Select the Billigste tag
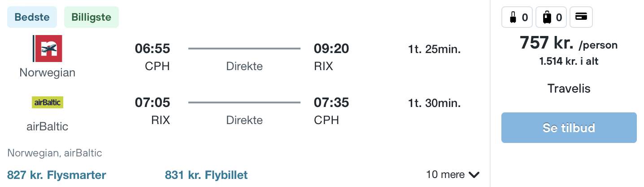Viewport: 644px width, 187px height. coord(91,17)
